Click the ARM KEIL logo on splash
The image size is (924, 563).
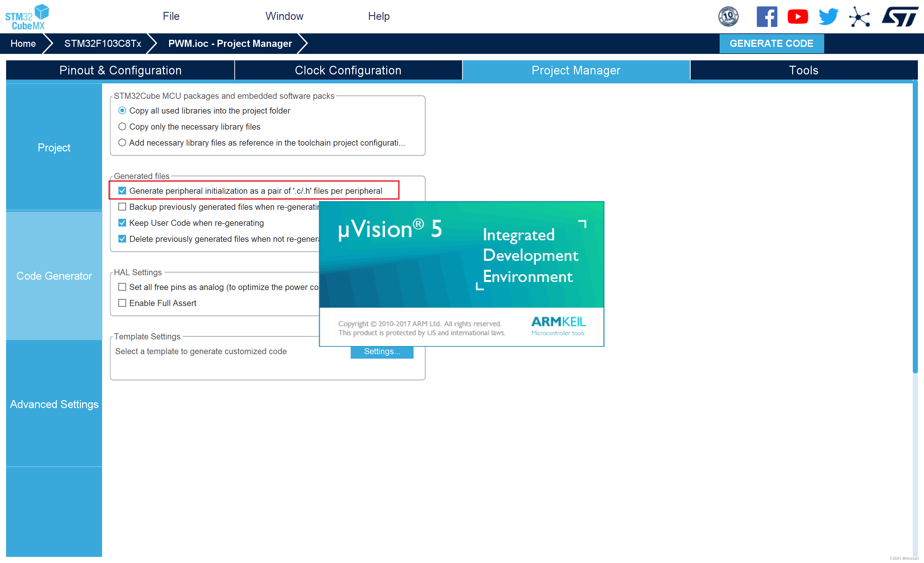tap(558, 325)
